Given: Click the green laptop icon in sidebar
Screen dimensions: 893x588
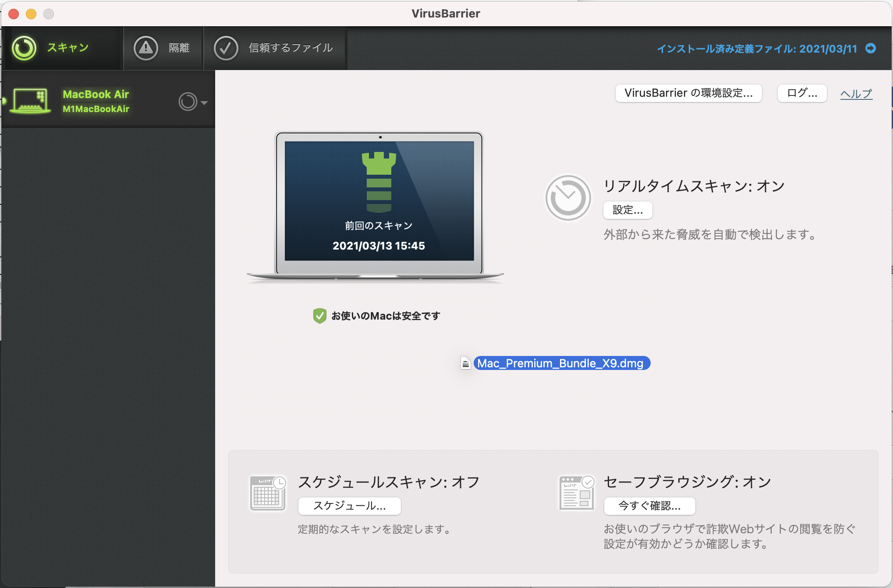Looking at the screenshot, I should (30, 101).
